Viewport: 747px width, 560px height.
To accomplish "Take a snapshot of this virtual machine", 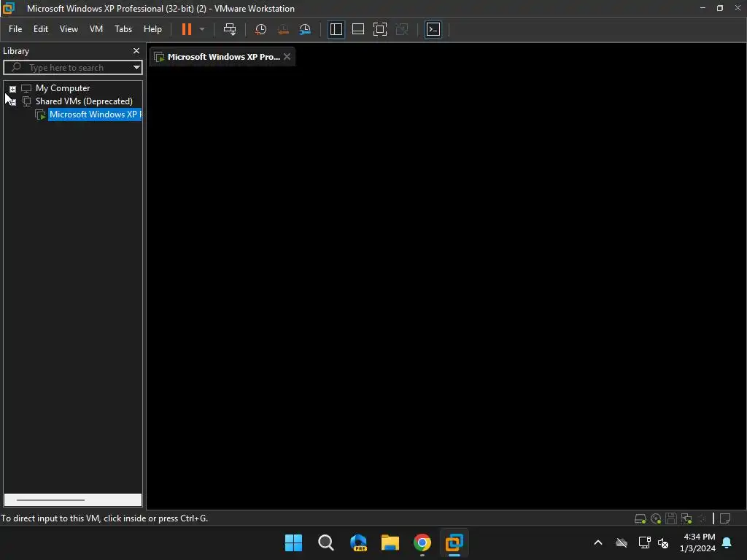I will (x=260, y=29).
